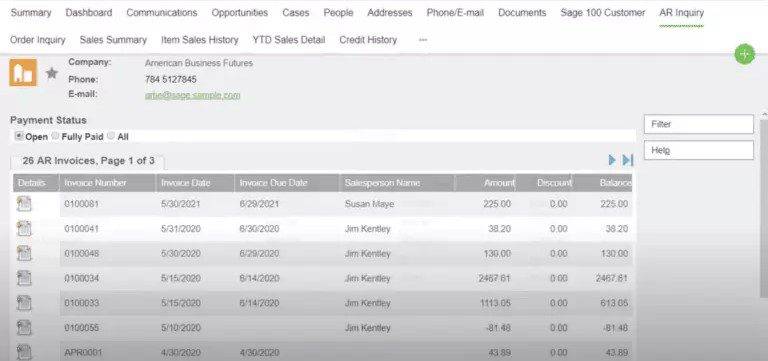Open the Credit History tab
The height and width of the screenshot is (361, 768).
click(x=368, y=40)
